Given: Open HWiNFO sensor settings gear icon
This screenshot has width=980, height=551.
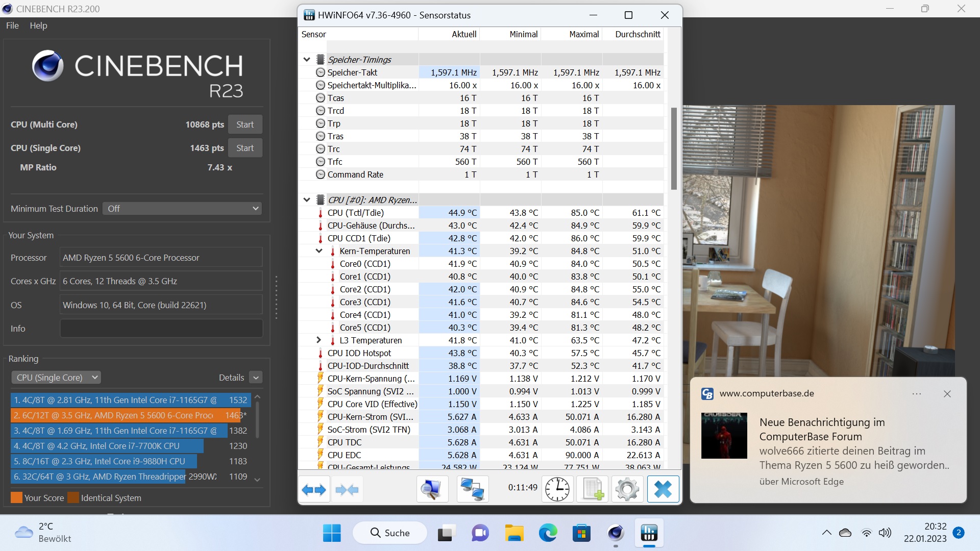Looking at the screenshot, I should (x=627, y=490).
